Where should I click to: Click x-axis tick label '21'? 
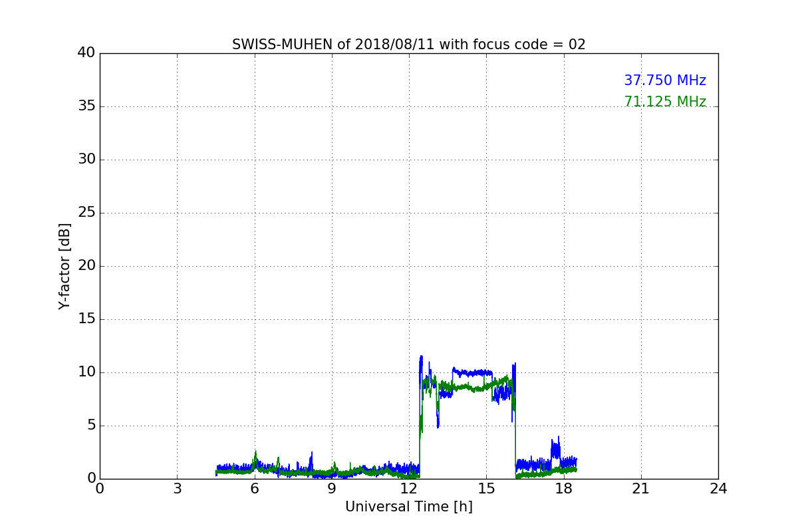click(641, 488)
